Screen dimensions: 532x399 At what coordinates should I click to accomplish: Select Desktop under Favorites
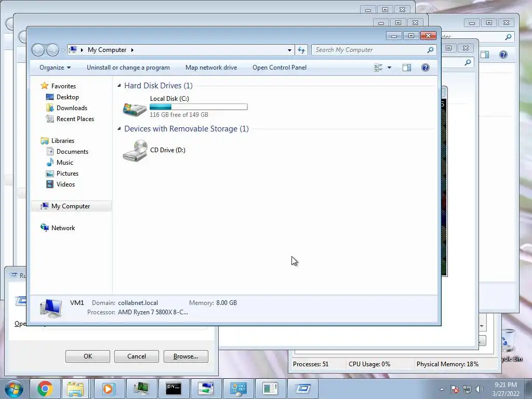tap(68, 97)
